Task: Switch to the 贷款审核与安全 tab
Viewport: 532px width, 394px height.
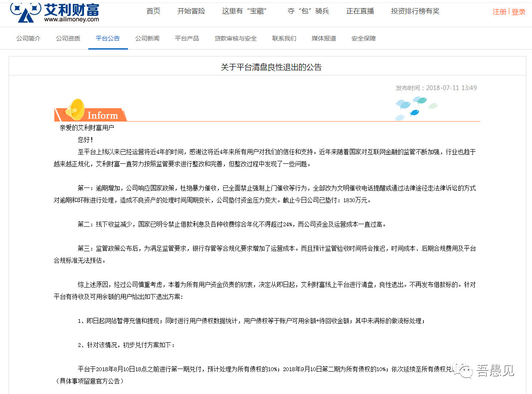Action: tap(236, 38)
